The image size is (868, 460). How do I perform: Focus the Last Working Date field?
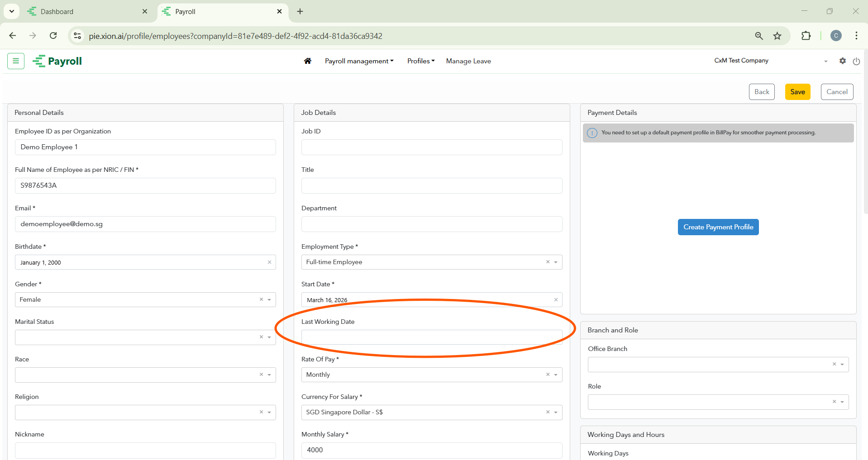point(431,337)
